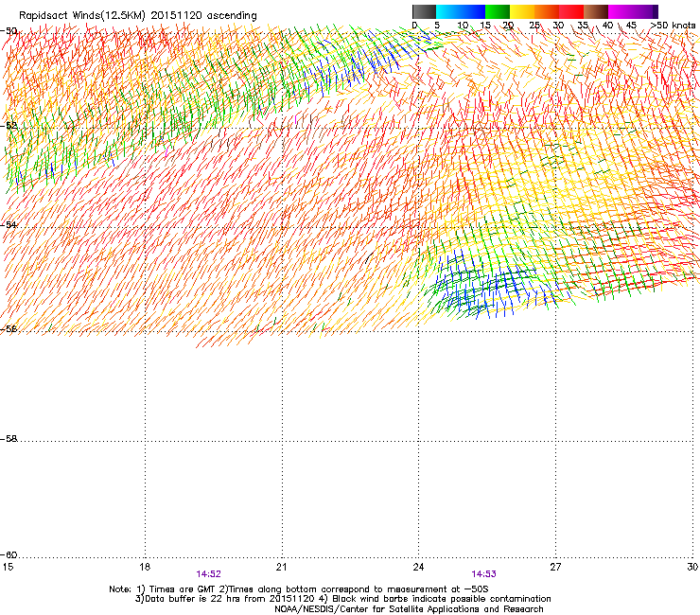Click the legend tick label 25
The height and width of the screenshot is (615, 700).
tap(534, 26)
